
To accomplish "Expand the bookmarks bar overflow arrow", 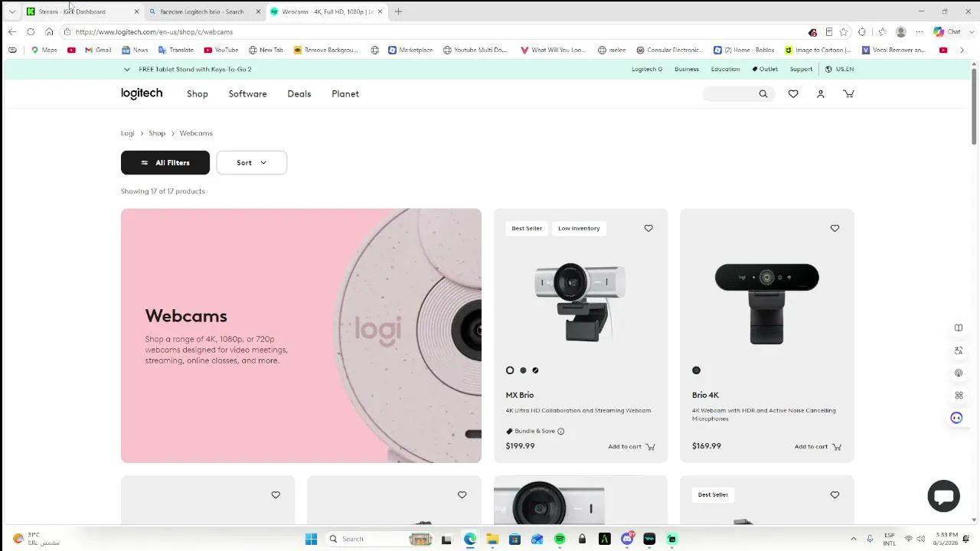I will tap(962, 51).
